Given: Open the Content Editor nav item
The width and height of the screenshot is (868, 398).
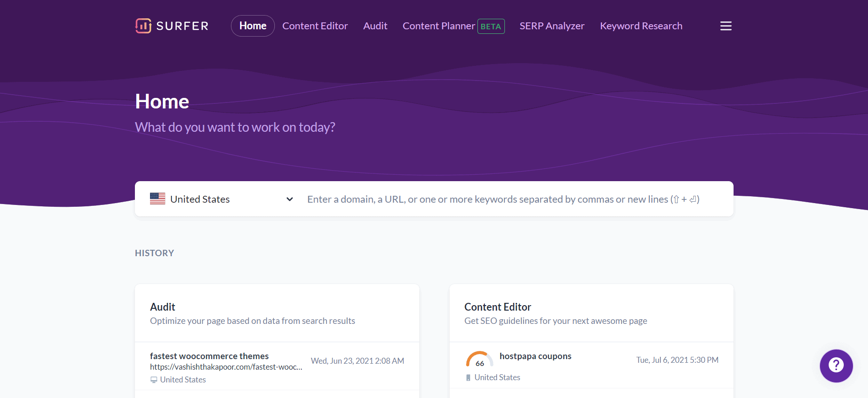Looking at the screenshot, I should (315, 26).
